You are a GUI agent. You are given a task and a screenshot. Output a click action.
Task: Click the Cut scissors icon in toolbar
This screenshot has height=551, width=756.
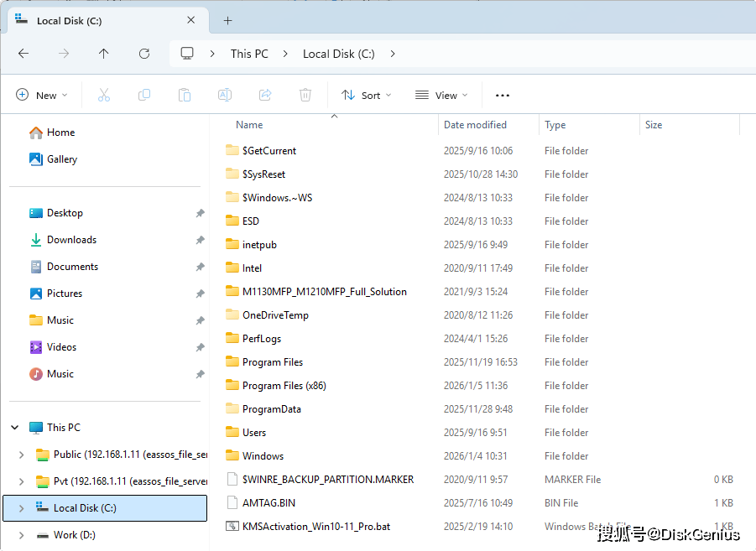point(104,96)
